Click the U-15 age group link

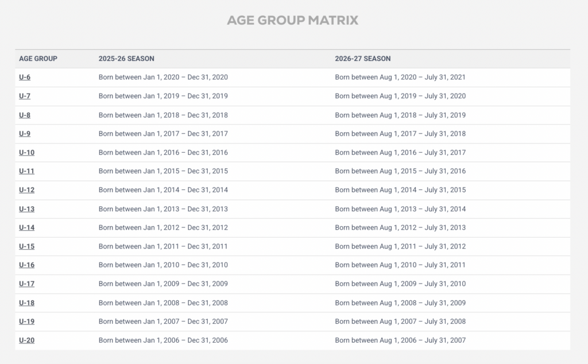(26, 246)
